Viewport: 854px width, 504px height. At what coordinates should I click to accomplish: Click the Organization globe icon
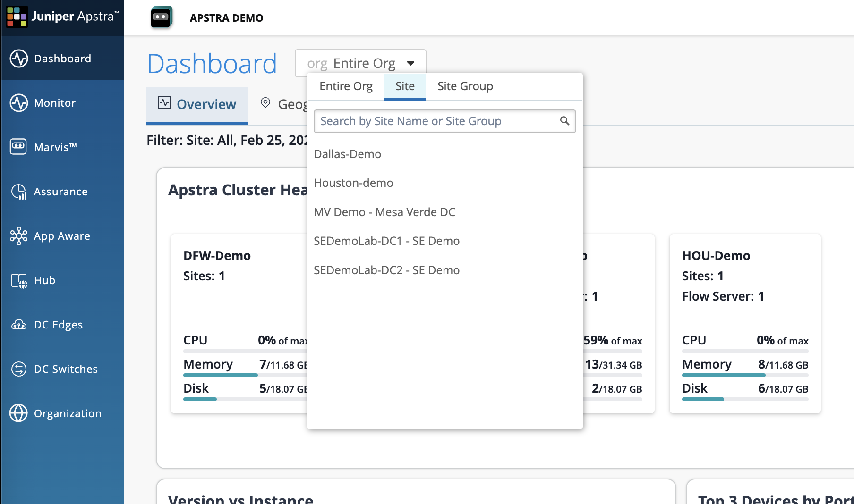tap(19, 413)
